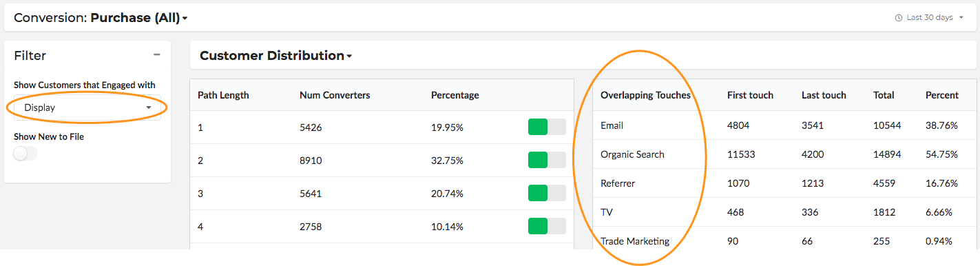Open the Display engagement filter combo box

point(87,108)
